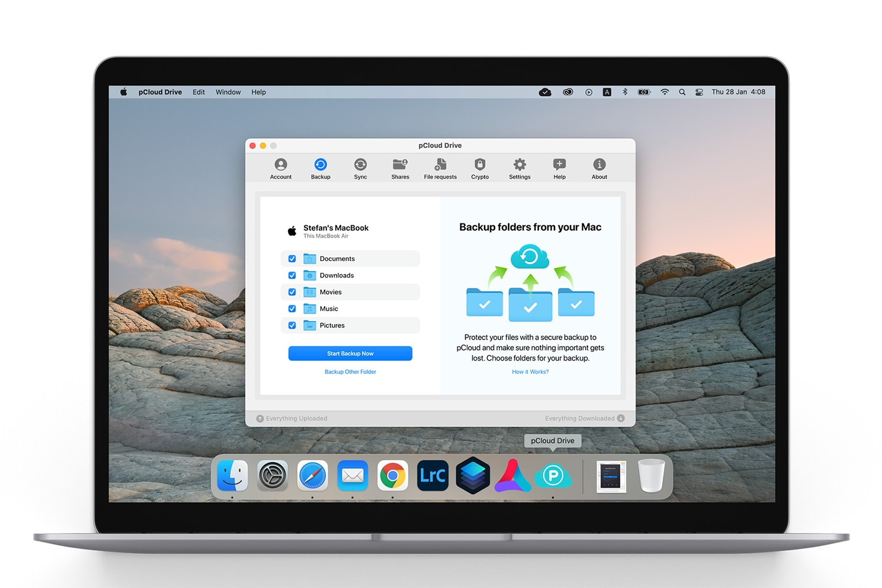Toggle the Movies folder checkbox

[x=292, y=292]
